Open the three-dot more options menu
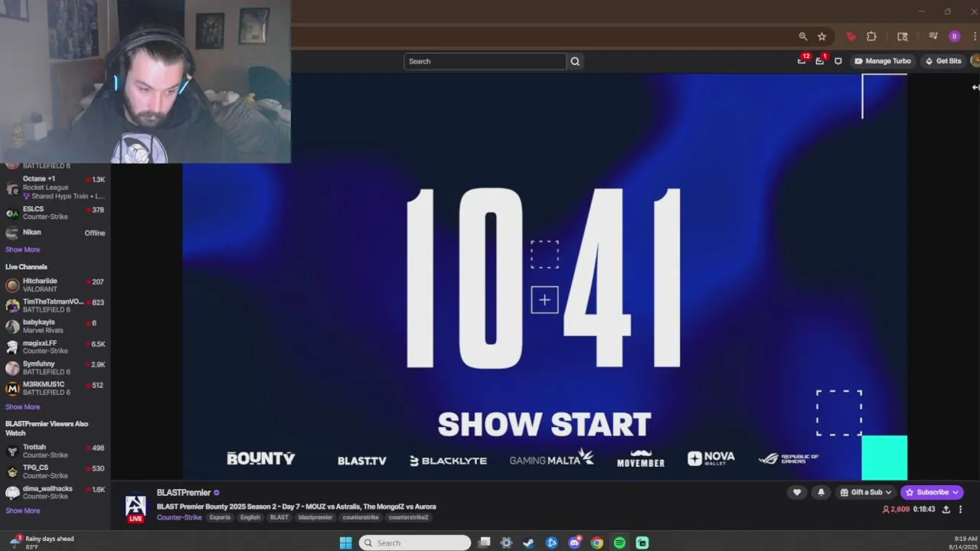 click(960, 510)
